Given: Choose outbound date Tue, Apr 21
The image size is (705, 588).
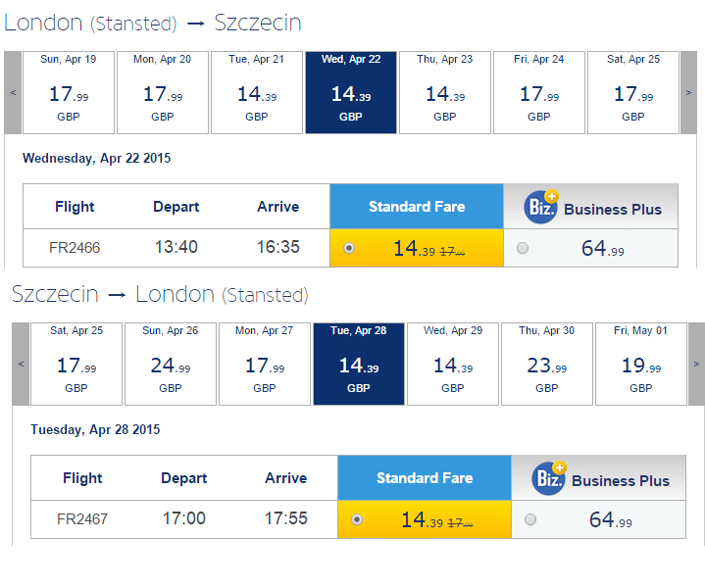Looking at the screenshot, I should (257, 92).
